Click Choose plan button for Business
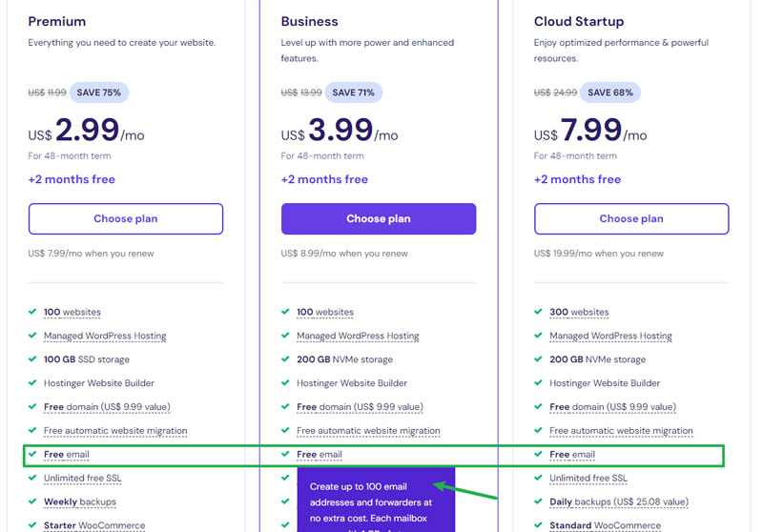The image size is (763, 532). [x=379, y=219]
